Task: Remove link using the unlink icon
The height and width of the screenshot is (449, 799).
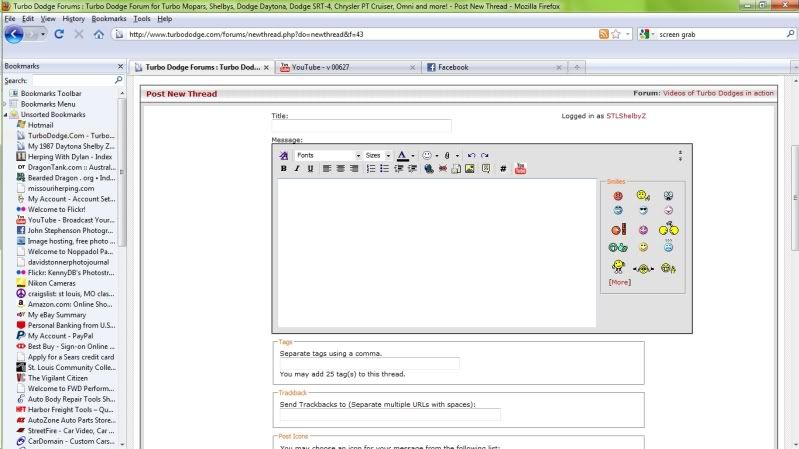Action: 443,169
